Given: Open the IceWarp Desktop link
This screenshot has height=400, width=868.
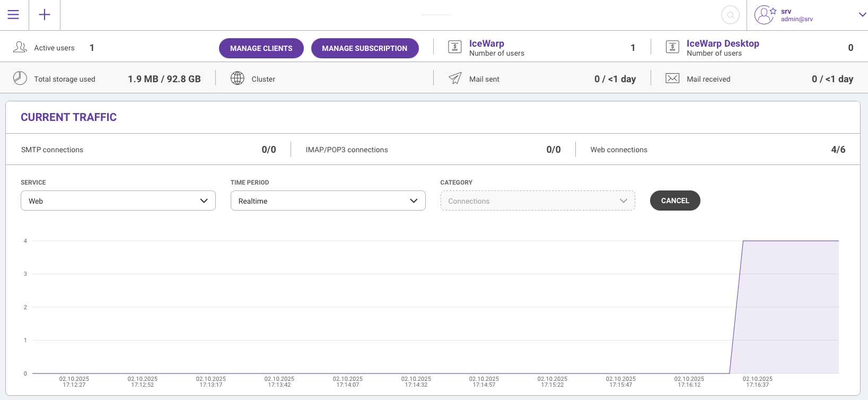Looking at the screenshot, I should (x=722, y=44).
